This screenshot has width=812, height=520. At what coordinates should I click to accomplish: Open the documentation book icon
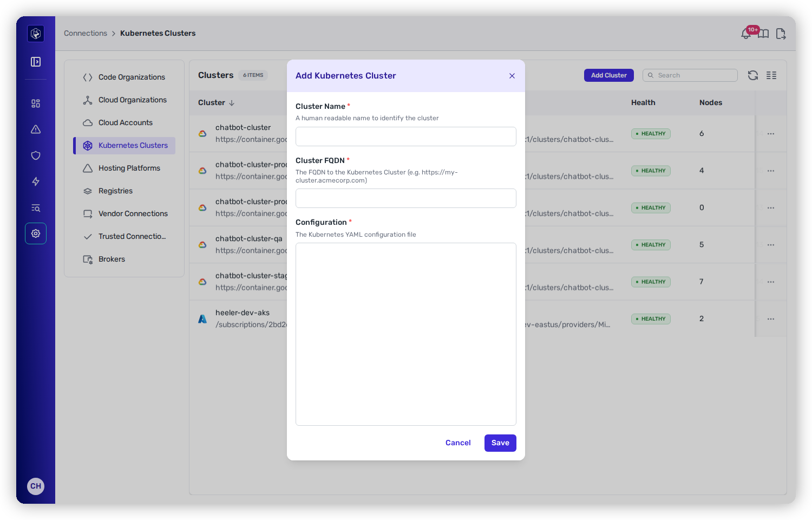[763, 34]
